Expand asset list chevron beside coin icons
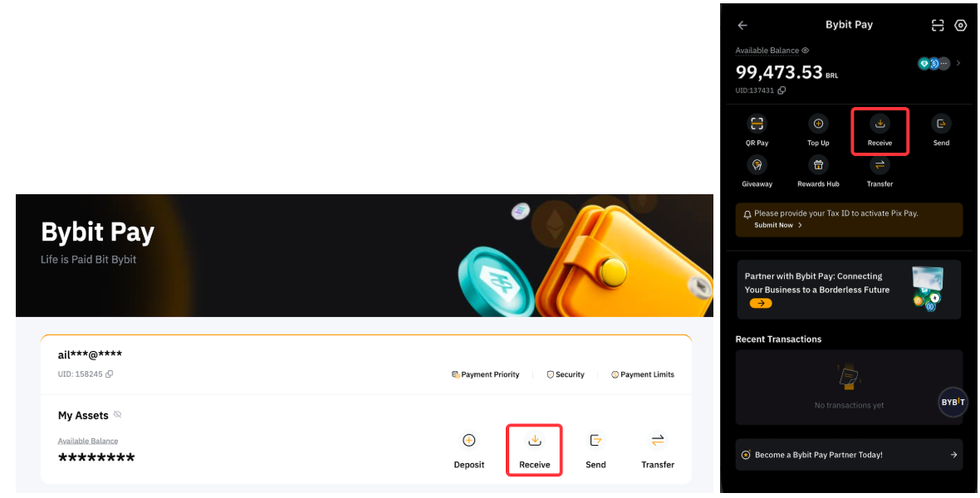The image size is (980, 498). point(958,63)
